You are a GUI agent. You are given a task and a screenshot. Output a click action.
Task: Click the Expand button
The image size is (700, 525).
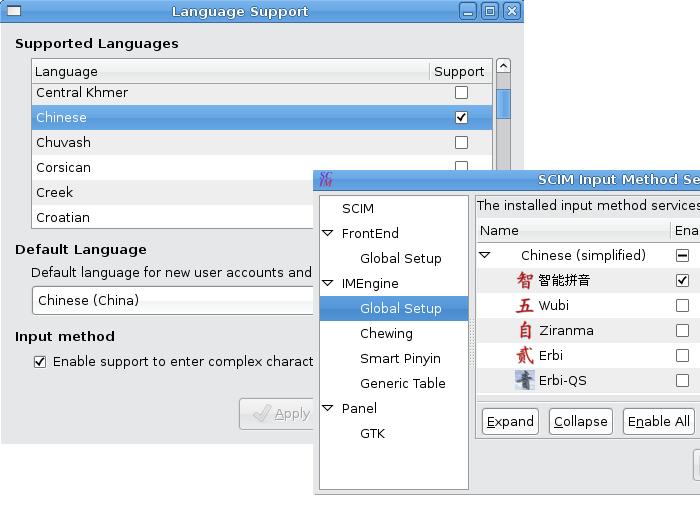tap(510, 421)
